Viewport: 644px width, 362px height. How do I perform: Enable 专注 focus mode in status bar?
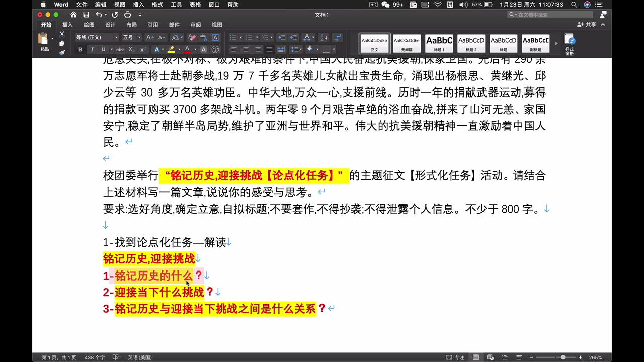[x=455, y=357]
